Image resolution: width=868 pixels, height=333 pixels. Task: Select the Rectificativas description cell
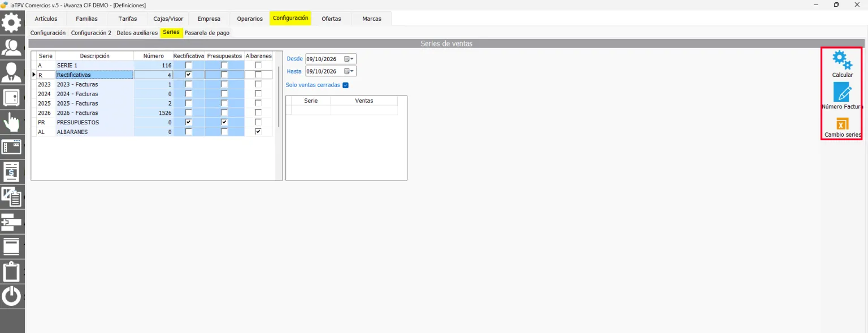point(94,75)
